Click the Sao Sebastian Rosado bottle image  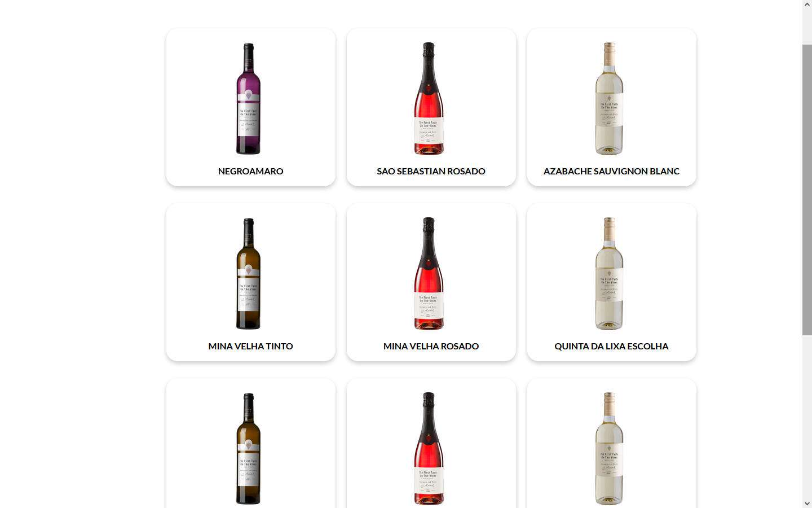coord(429,99)
